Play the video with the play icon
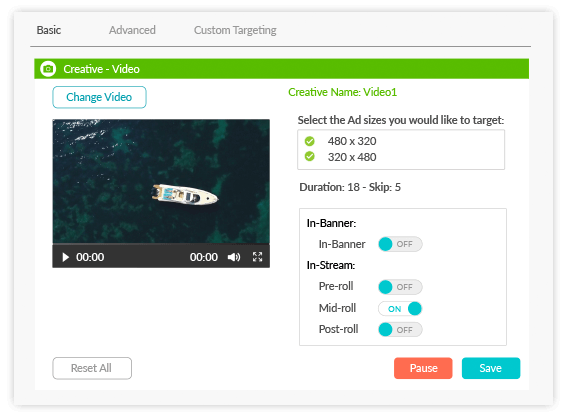The image size is (566, 419). (65, 257)
